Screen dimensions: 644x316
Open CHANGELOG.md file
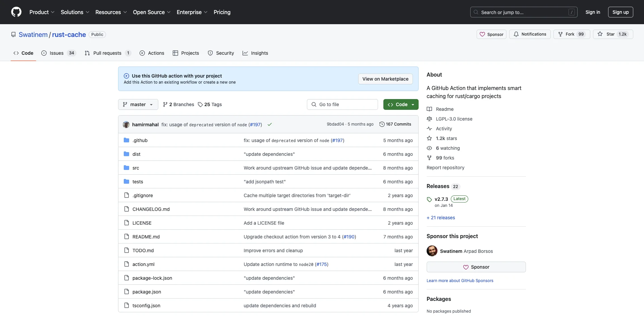pos(151,209)
